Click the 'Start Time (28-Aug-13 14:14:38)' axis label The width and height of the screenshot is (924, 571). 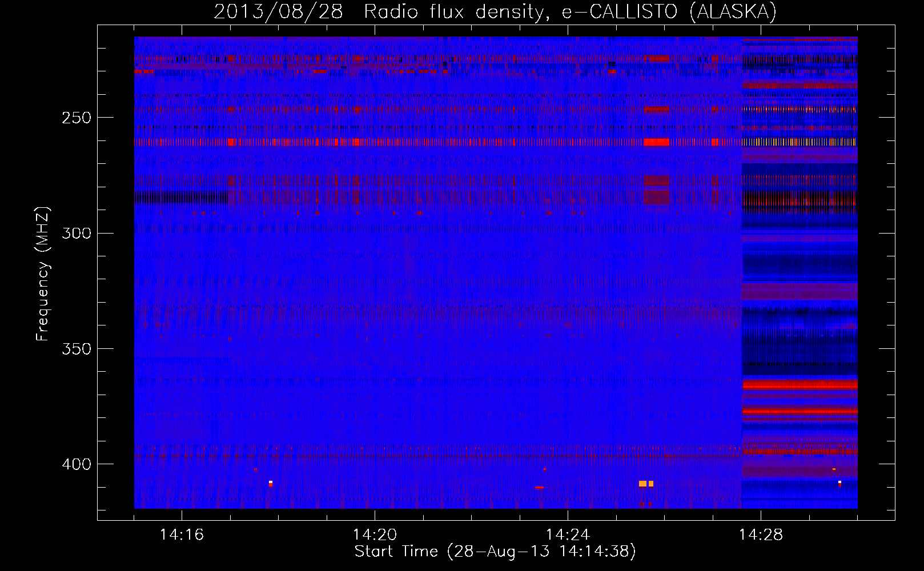(495, 552)
